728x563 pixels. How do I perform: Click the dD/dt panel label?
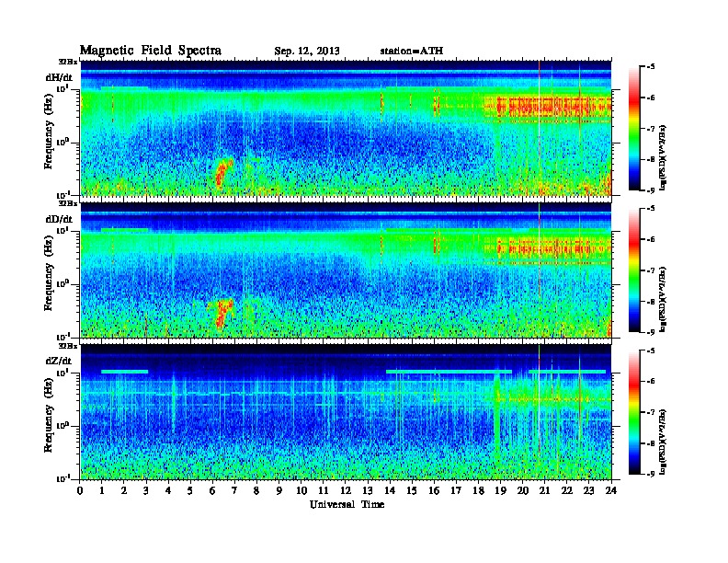pos(59,219)
